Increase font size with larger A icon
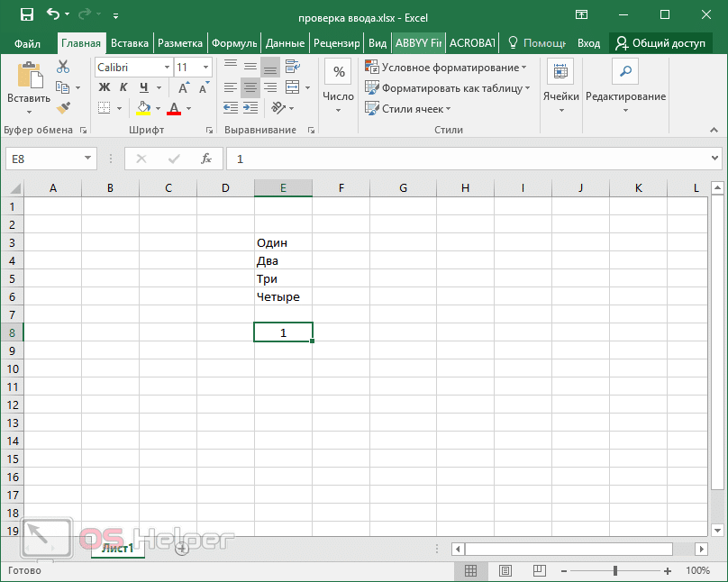 (184, 87)
